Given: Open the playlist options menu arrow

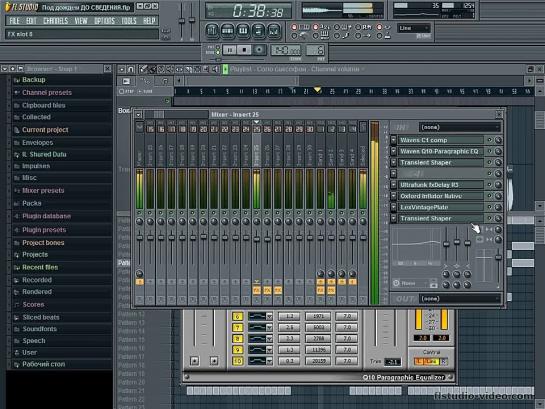Looking at the screenshot, I should click(x=121, y=69).
